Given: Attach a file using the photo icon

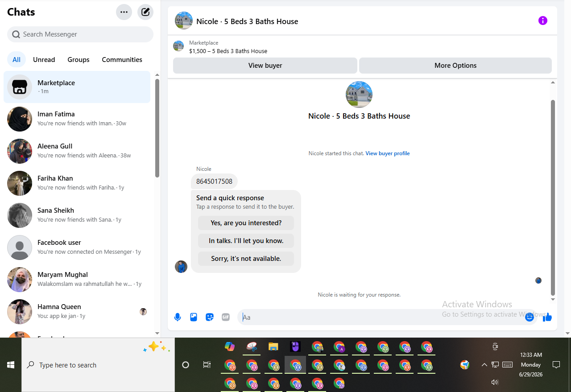Looking at the screenshot, I should 194,317.
